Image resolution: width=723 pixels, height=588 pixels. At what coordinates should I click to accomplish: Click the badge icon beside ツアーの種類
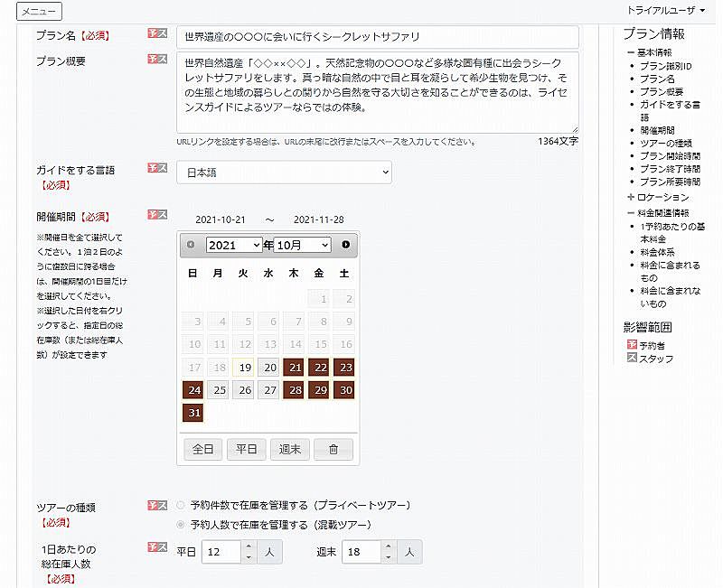pyautogui.click(x=157, y=505)
